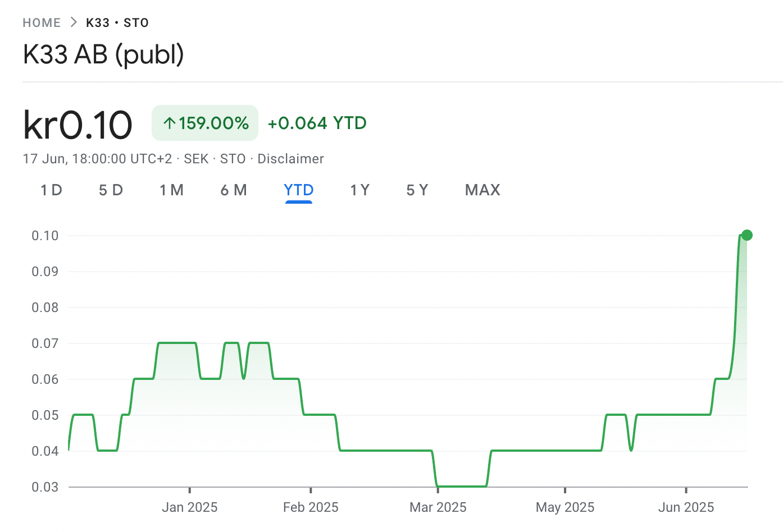Show the 5 Y chart range

tap(417, 190)
